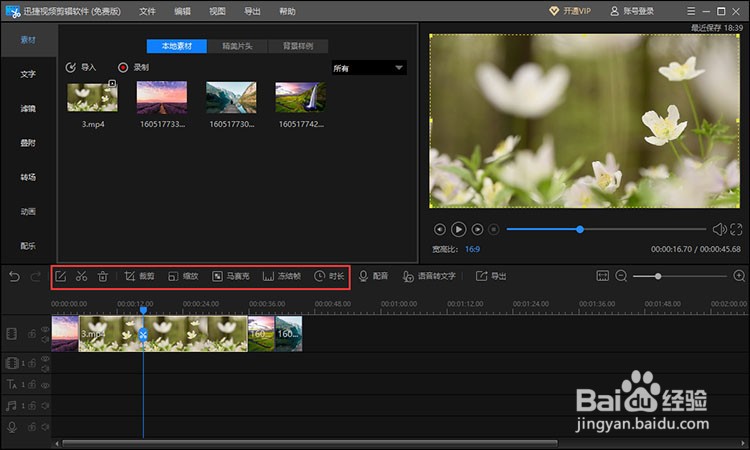Open the 编辑 menu

point(182,11)
